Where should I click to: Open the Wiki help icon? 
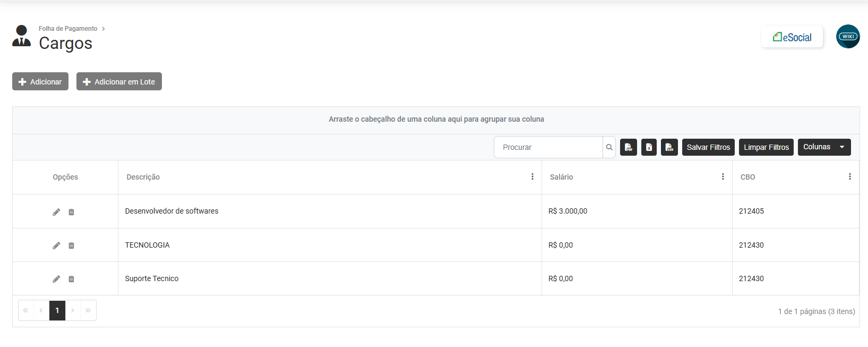tap(847, 37)
